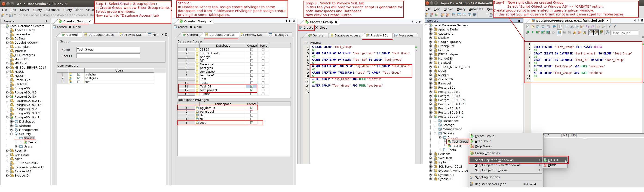644x192 pixels.
Task: Close the postgres@PostgreSQL 9.4.1 query tab
Action: point(607,21)
